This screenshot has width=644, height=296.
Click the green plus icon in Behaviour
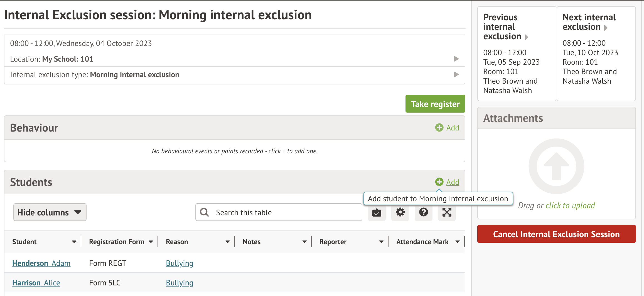[x=439, y=128]
